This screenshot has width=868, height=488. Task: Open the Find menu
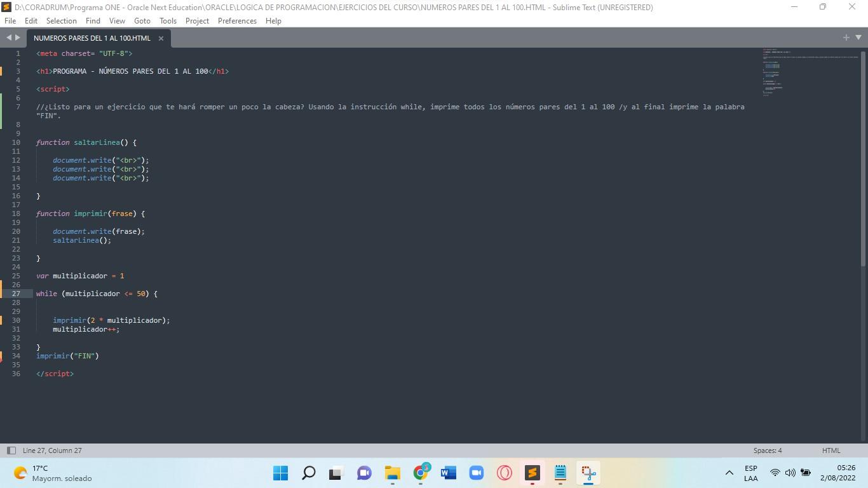[x=93, y=21]
